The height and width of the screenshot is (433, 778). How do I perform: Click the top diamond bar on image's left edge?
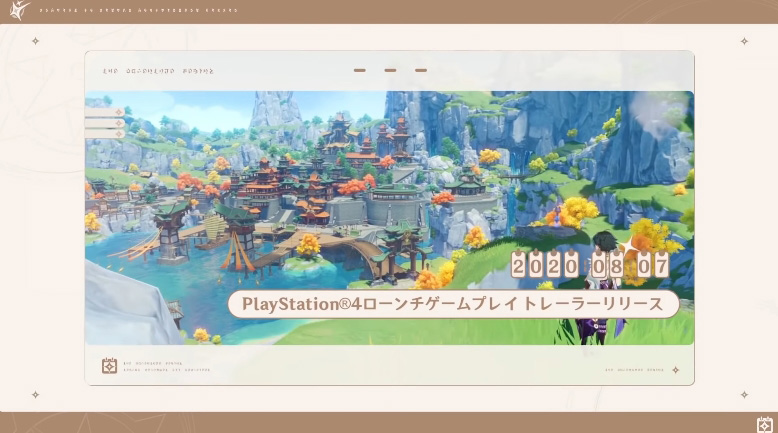[x=105, y=111]
